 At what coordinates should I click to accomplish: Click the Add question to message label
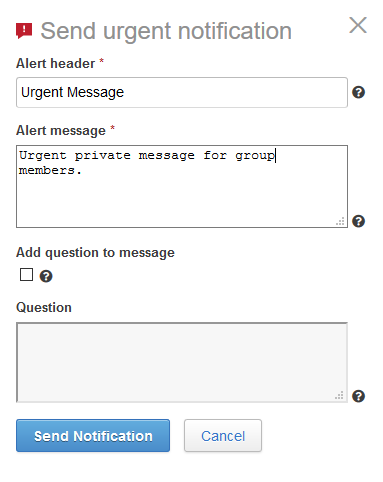(x=95, y=253)
